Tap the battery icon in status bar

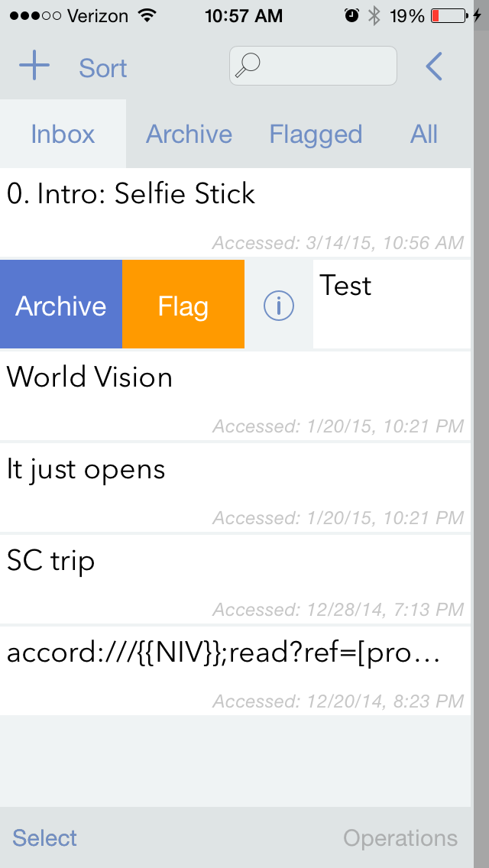pyautogui.click(x=449, y=15)
